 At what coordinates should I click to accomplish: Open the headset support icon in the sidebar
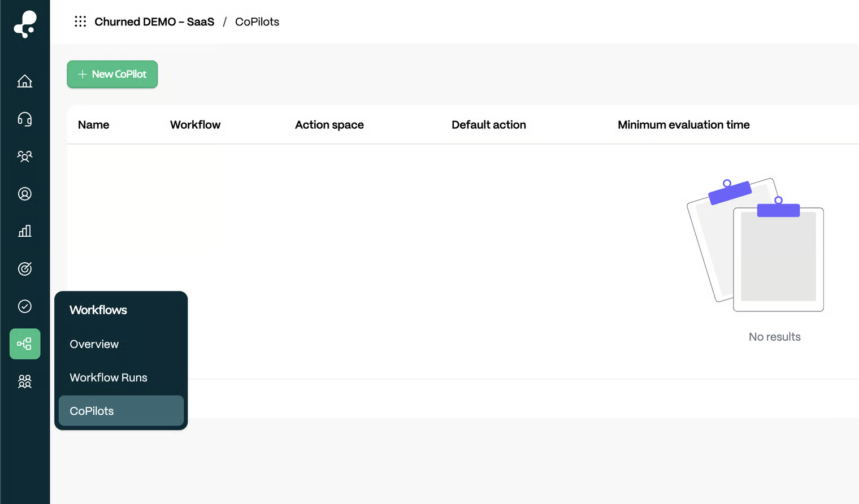point(25,119)
